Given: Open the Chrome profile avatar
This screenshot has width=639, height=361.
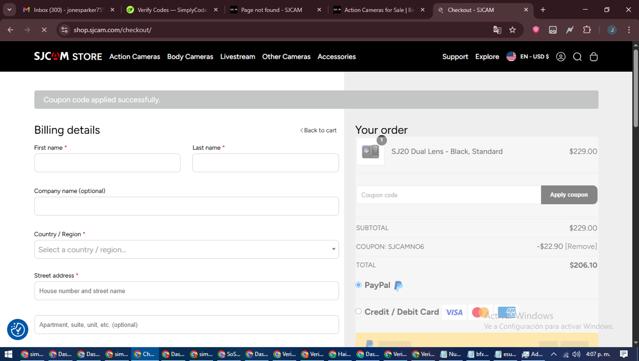Looking at the screenshot, I should coord(612,29).
